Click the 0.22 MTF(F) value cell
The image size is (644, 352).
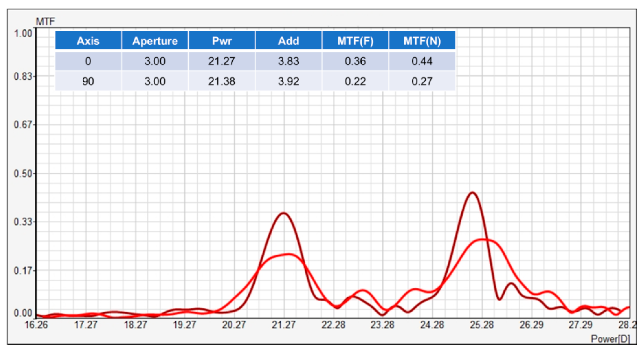355,81
